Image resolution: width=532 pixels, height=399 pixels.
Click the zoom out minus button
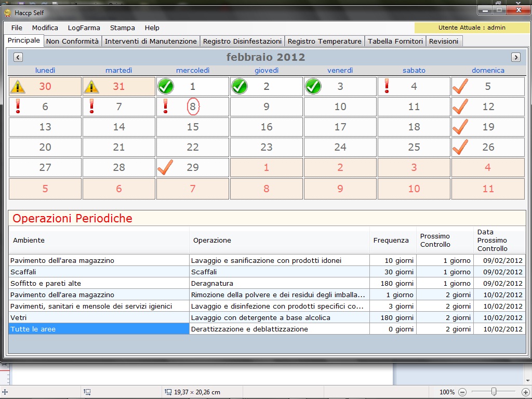(462, 392)
